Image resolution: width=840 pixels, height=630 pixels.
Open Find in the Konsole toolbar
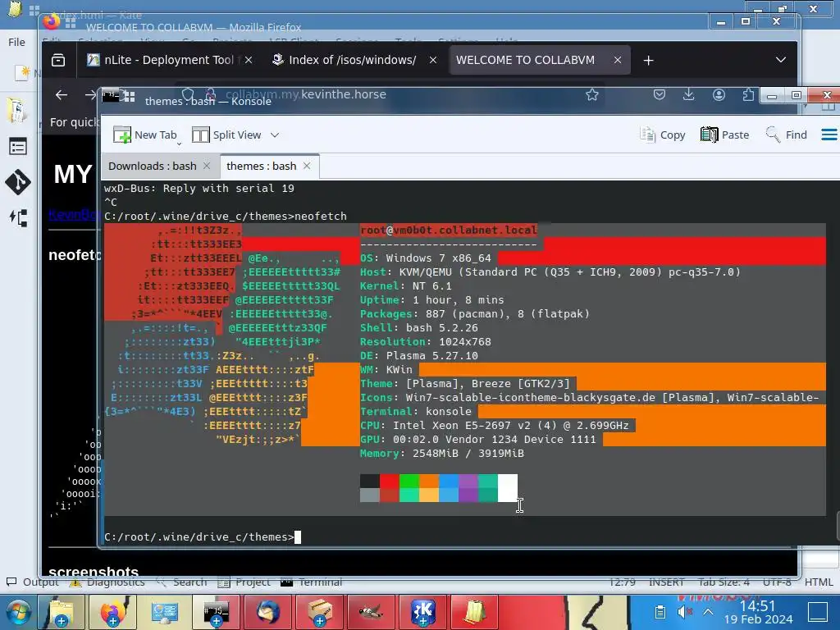point(787,135)
